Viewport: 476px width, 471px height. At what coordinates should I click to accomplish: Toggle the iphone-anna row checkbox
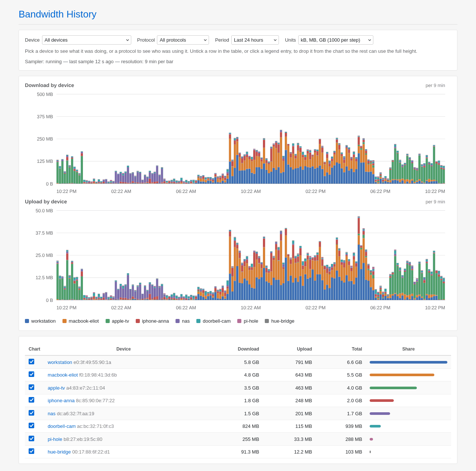coord(32,400)
